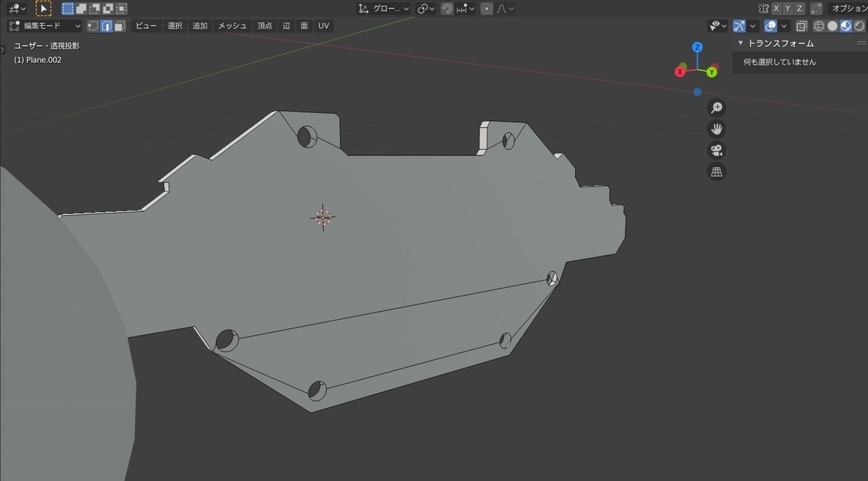Open the transform orientation グロー.. dropdown
The image size is (868, 481).
(x=384, y=9)
